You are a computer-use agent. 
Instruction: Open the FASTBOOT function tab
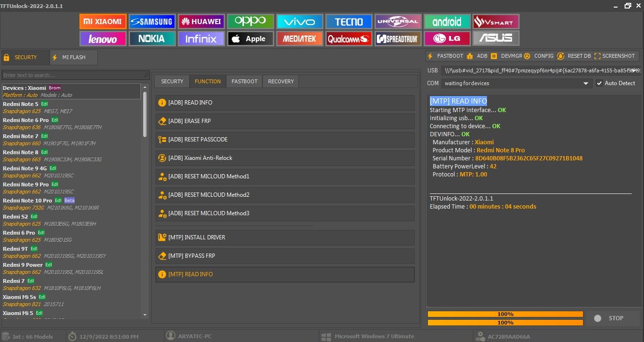pos(244,81)
